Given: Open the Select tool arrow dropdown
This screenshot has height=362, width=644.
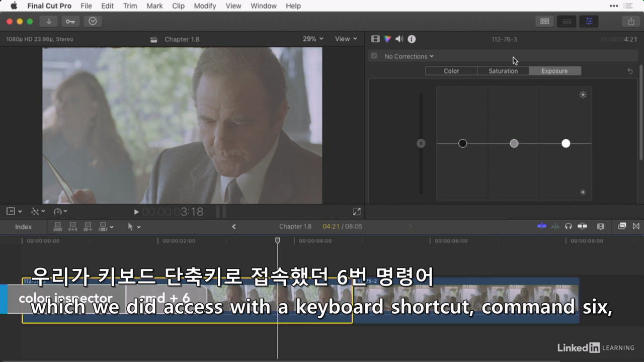Looking at the screenshot, I should pos(134,227).
